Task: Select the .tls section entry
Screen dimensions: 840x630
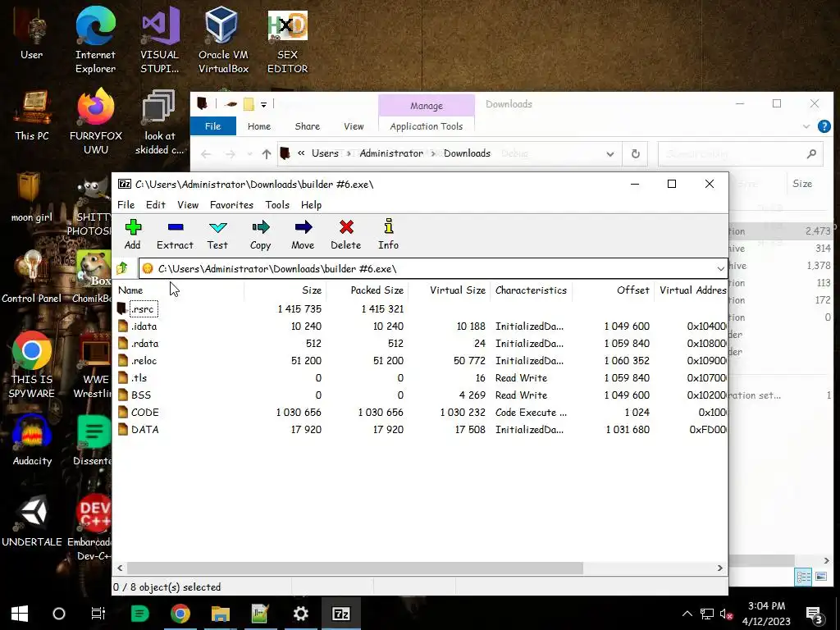Action: pos(139,377)
